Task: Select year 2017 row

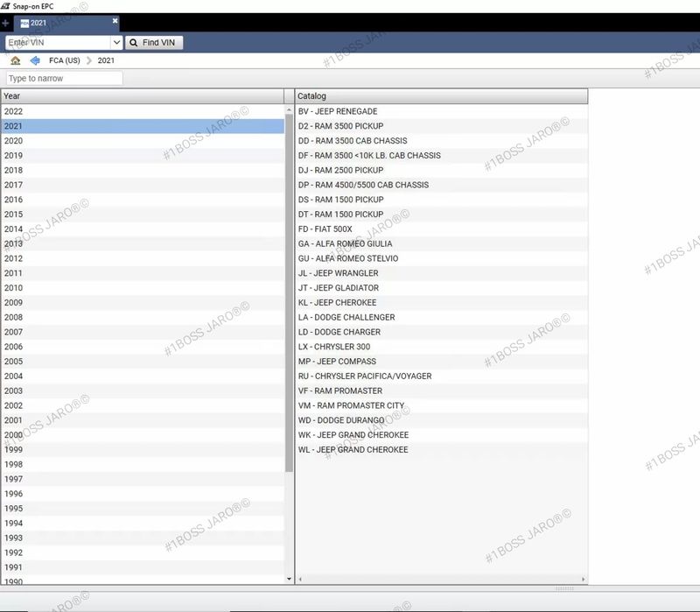Action: coord(143,185)
